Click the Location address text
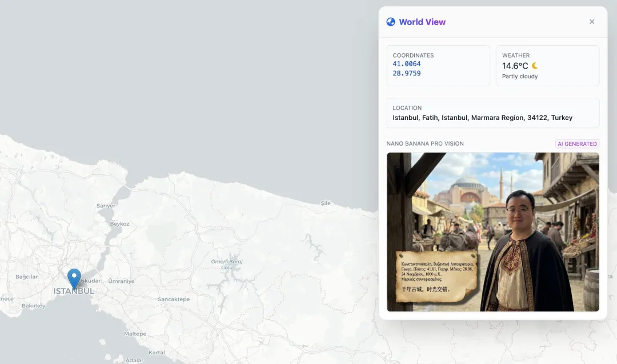The width and height of the screenshot is (617, 364). [482, 118]
